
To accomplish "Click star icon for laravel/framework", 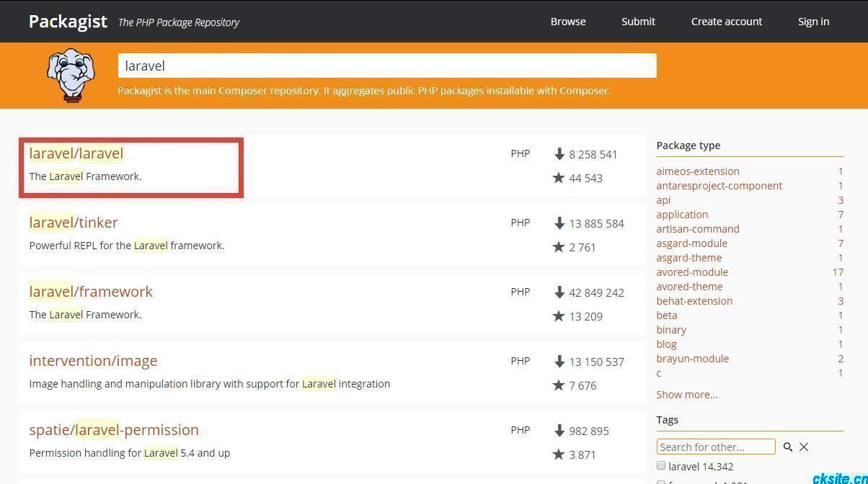I will [559, 316].
